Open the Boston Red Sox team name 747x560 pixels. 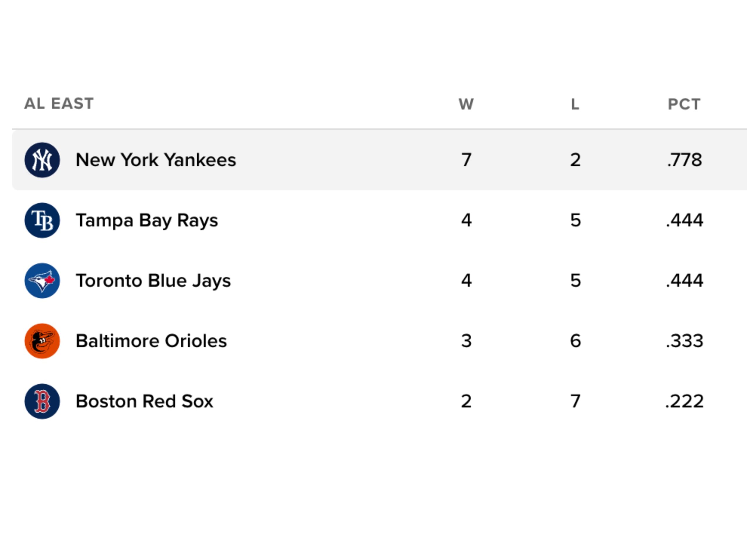pos(144,401)
